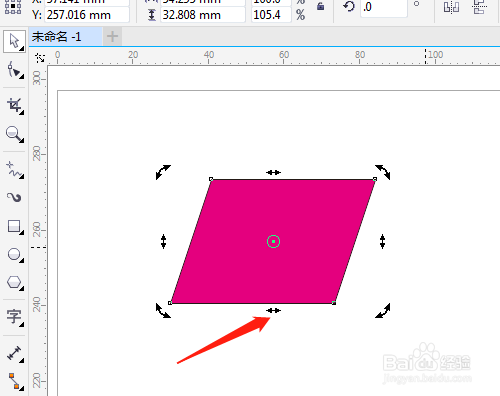This screenshot has height=396, width=500.
Task: Toggle the lock ratio padlock
Action: pos(321,6)
